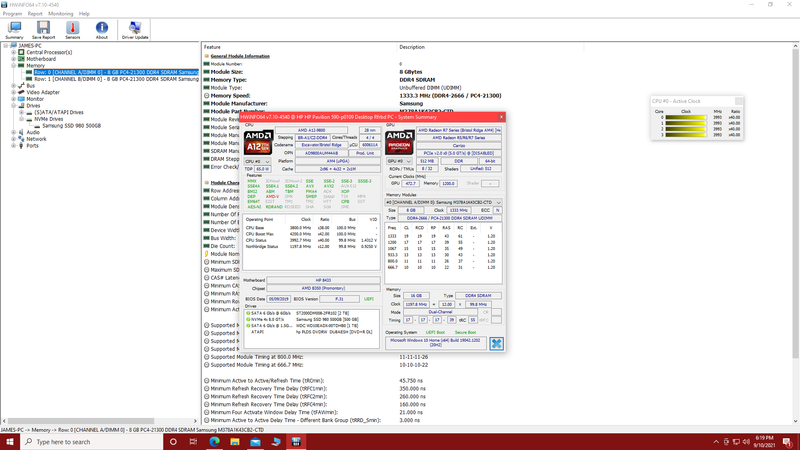Open File Explorer from taskbar
This screenshot has width=800, height=450.
click(x=235, y=442)
